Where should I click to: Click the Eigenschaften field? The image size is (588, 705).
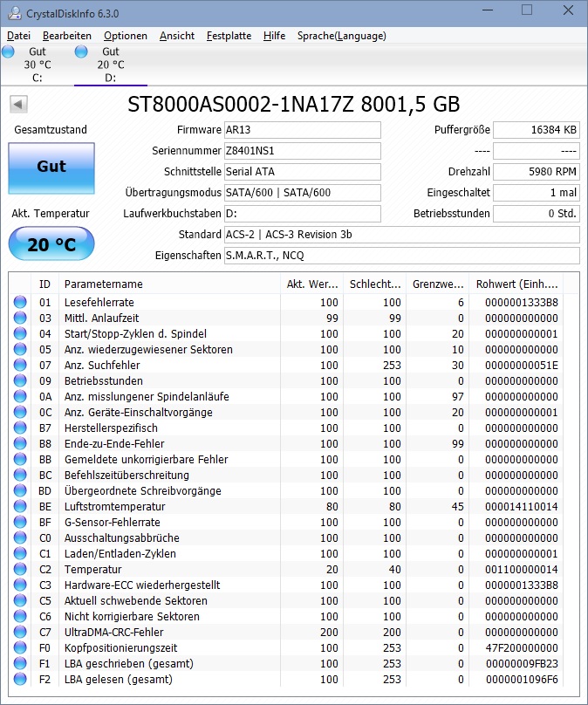402,256
